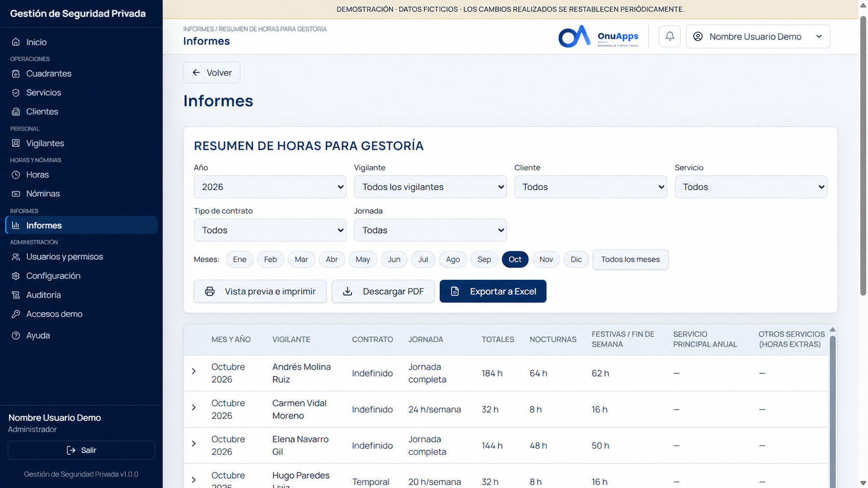Open the Cliente dropdown

591,187
